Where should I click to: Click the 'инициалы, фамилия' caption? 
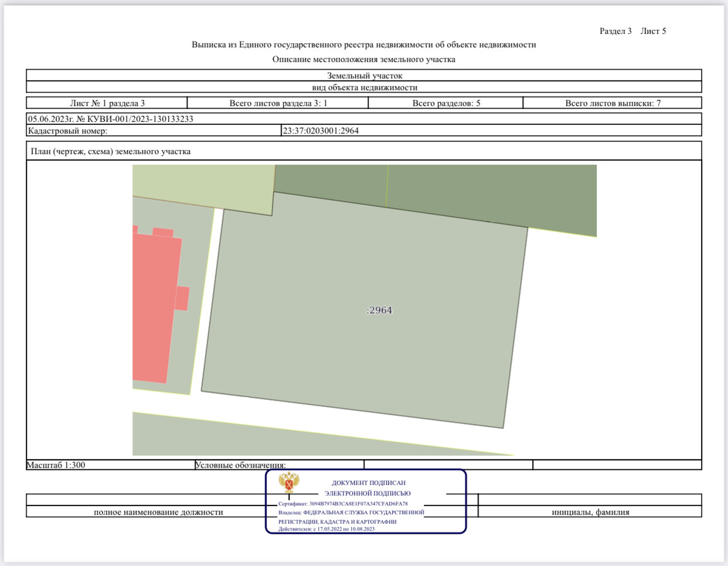tap(590, 512)
